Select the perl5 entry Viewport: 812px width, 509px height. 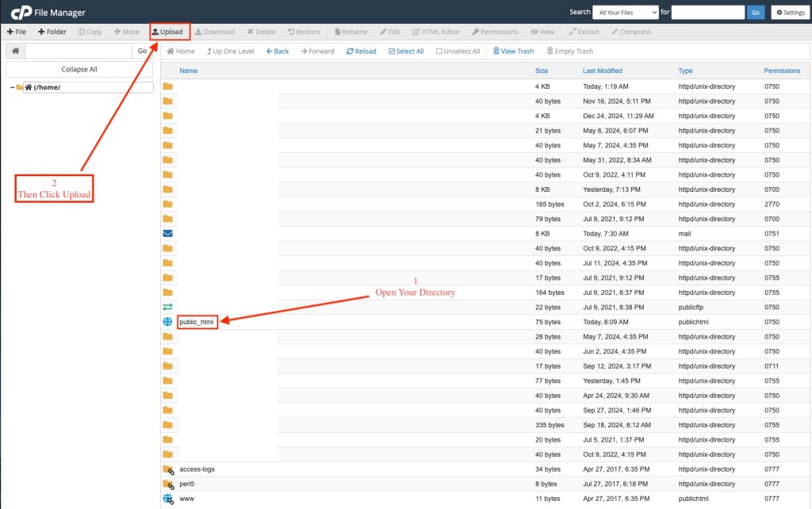(x=187, y=484)
